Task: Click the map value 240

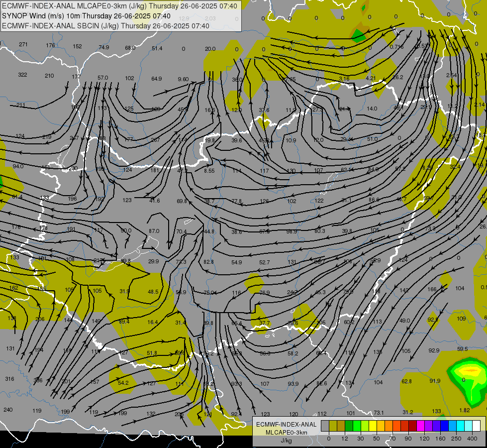Action: click(8, 410)
